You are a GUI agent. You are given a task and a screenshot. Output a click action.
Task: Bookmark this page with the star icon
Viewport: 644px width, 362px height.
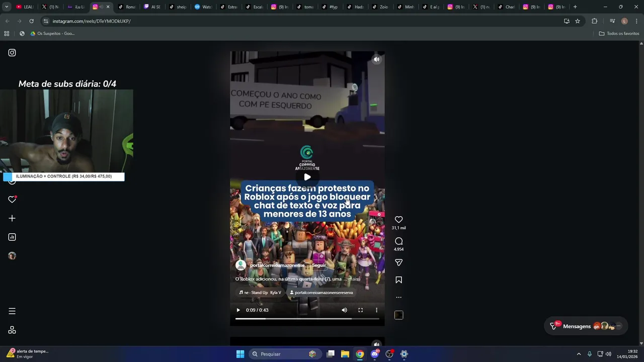tap(578, 21)
